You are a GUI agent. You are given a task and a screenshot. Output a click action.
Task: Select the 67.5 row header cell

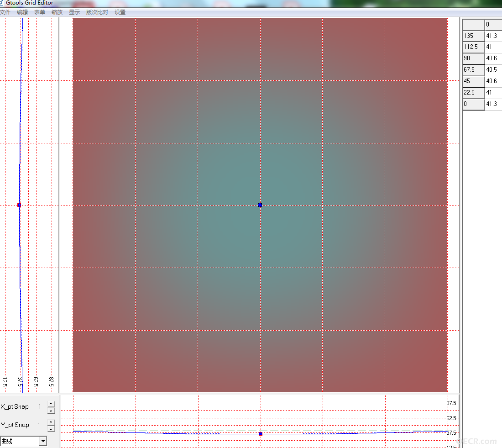474,70
